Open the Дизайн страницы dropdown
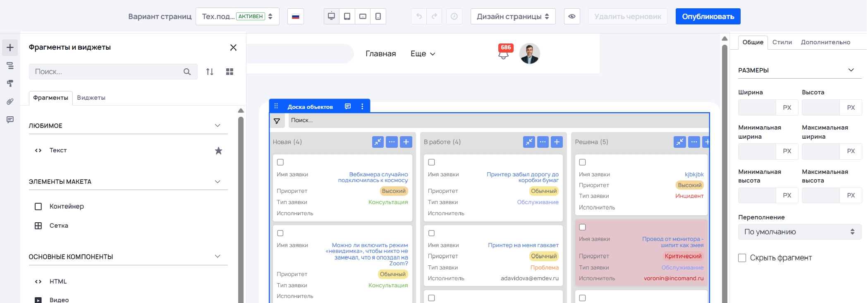 pyautogui.click(x=513, y=17)
